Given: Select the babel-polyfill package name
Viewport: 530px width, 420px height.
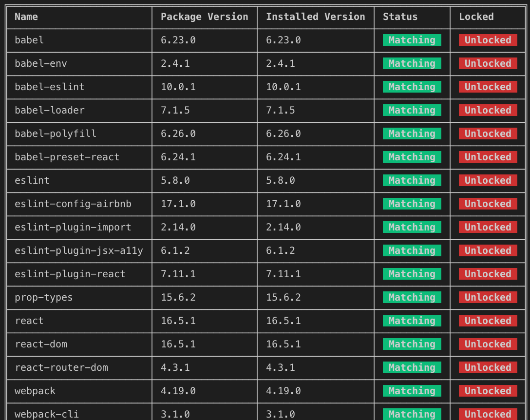Looking at the screenshot, I should click(x=56, y=134).
